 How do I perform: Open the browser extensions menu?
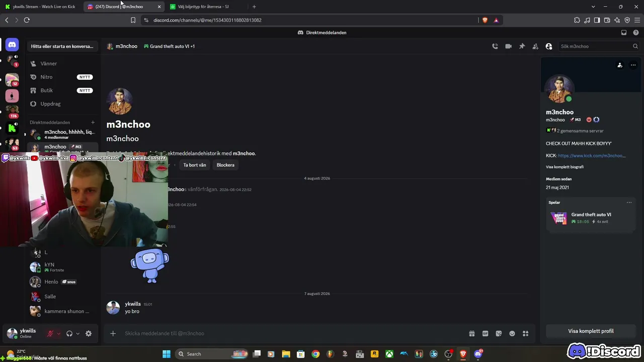pyautogui.click(x=577, y=20)
